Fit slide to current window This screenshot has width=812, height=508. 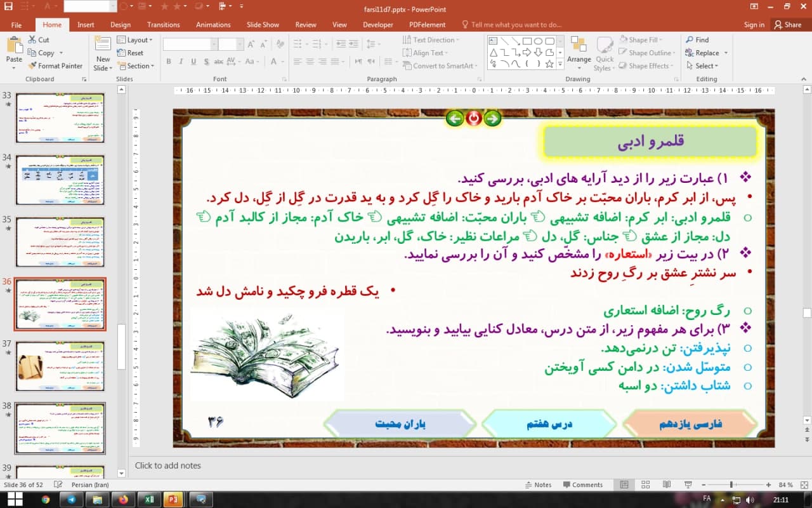pos(804,485)
